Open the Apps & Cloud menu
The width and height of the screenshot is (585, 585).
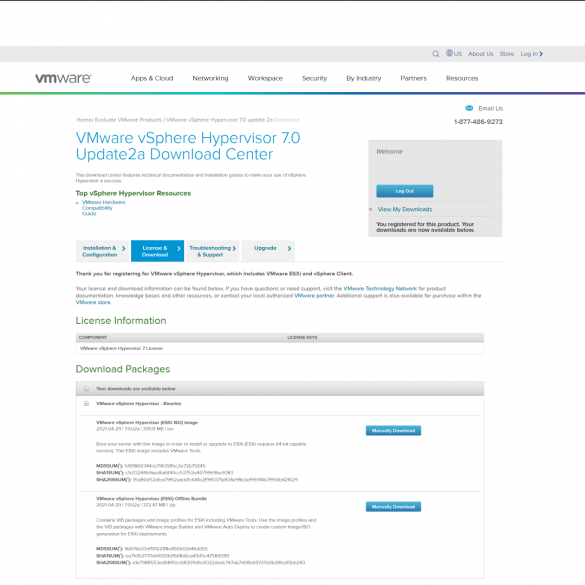click(x=152, y=78)
